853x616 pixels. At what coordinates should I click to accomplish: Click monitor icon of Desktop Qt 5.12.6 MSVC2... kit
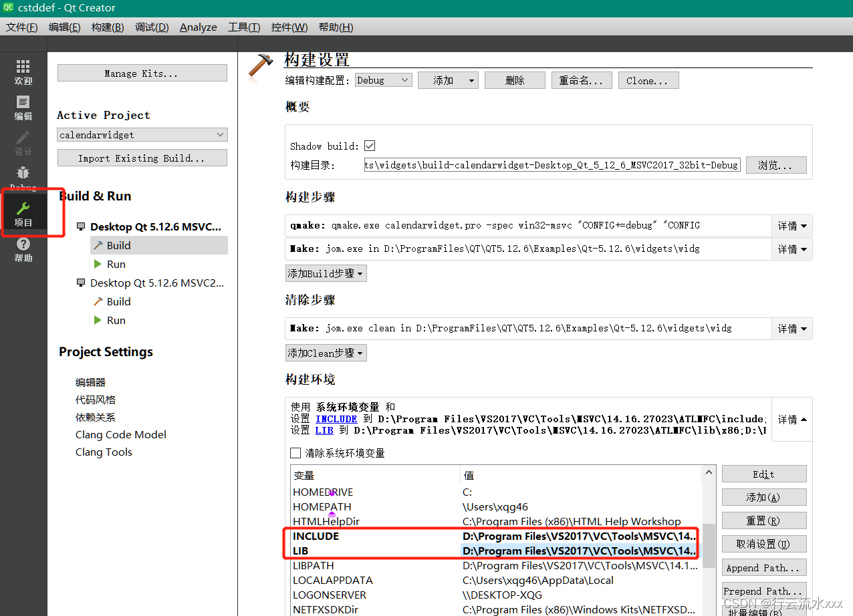pyautogui.click(x=81, y=283)
